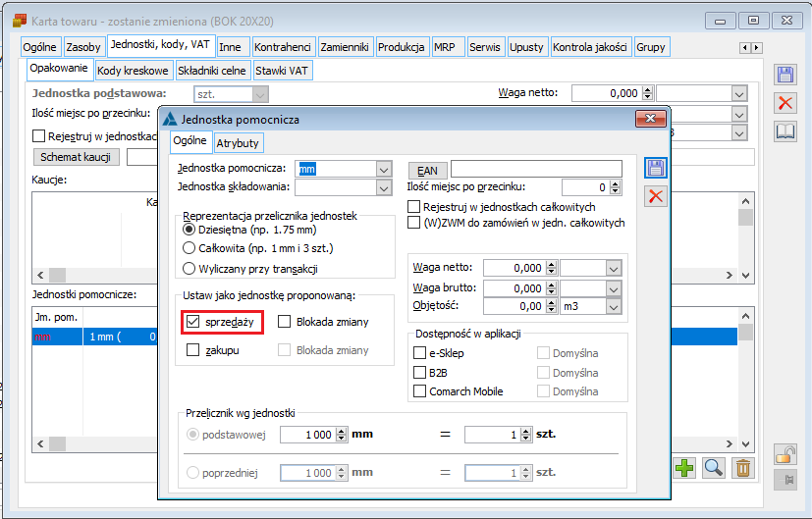Image resolution: width=812 pixels, height=519 pixels.
Task: Click the save icon in Jednostka pomocnicza dialog
Action: click(656, 168)
